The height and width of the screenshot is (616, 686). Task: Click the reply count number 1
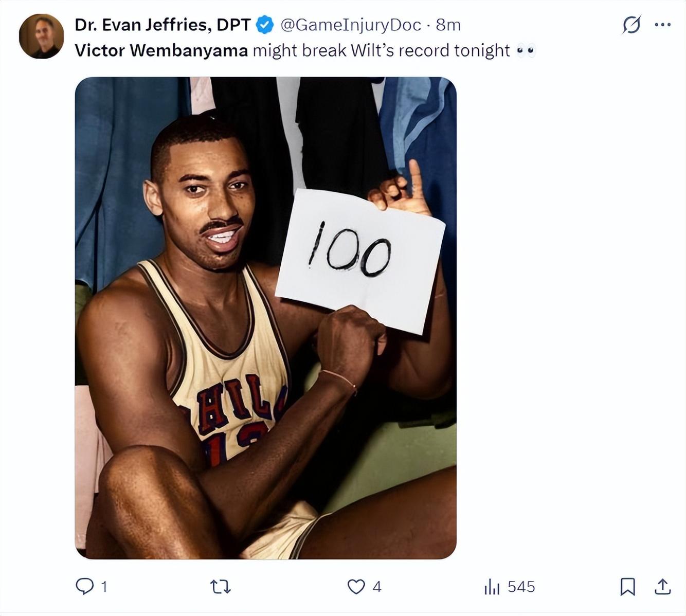tap(104, 587)
